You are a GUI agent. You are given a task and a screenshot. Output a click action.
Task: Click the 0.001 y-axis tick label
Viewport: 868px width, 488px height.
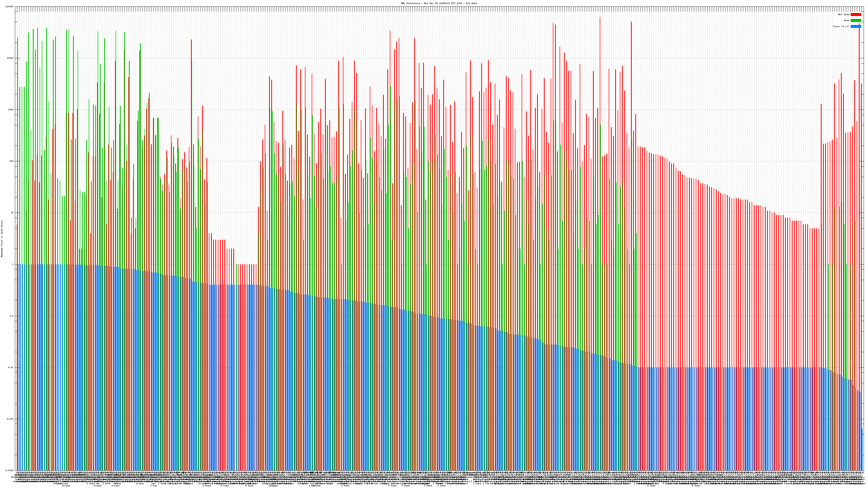pyautogui.click(x=11, y=419)
